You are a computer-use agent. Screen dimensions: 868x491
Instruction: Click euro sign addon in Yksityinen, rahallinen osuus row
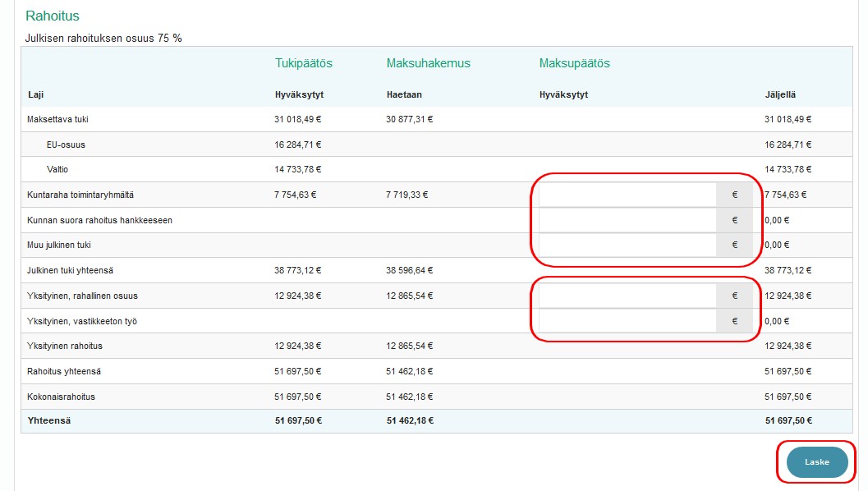click(x=735, y=296)
